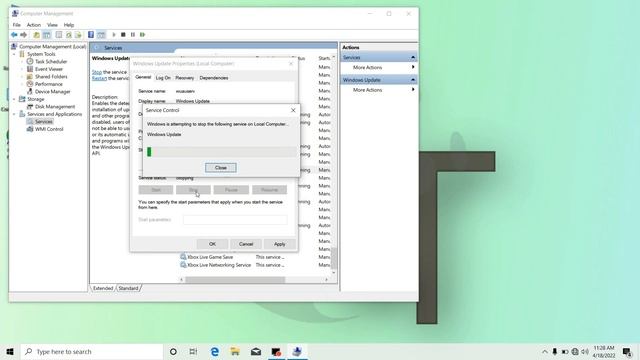This screenshot has height=360, width=640.
Task: Collapse the Services and Applications node
Action: tap(14, 114)
